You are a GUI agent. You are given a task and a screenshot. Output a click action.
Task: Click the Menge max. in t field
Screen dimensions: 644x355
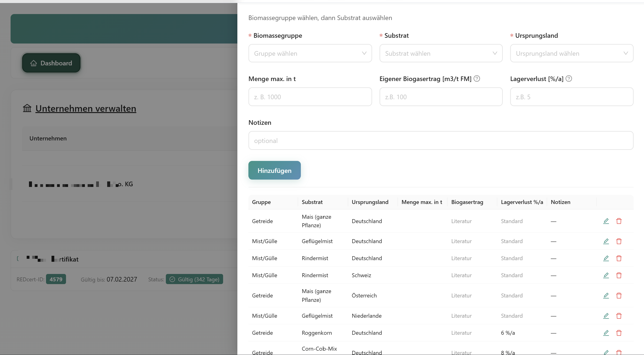coord(310,97)
